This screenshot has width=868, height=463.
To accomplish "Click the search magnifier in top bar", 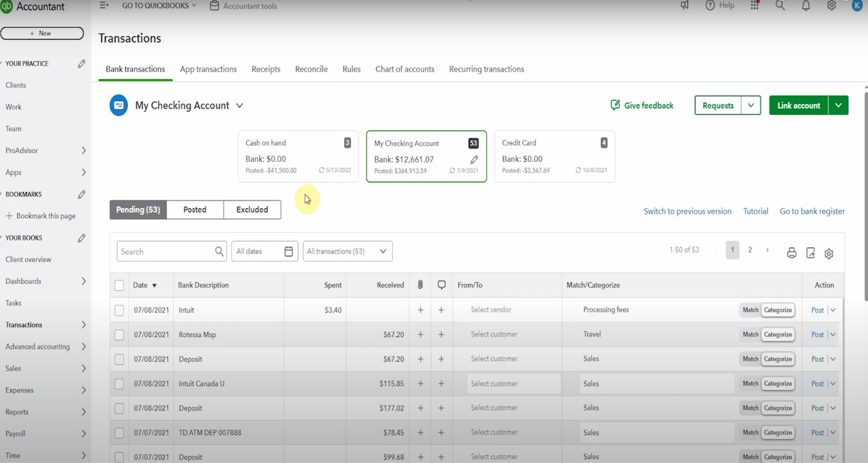I will point(780,5).
